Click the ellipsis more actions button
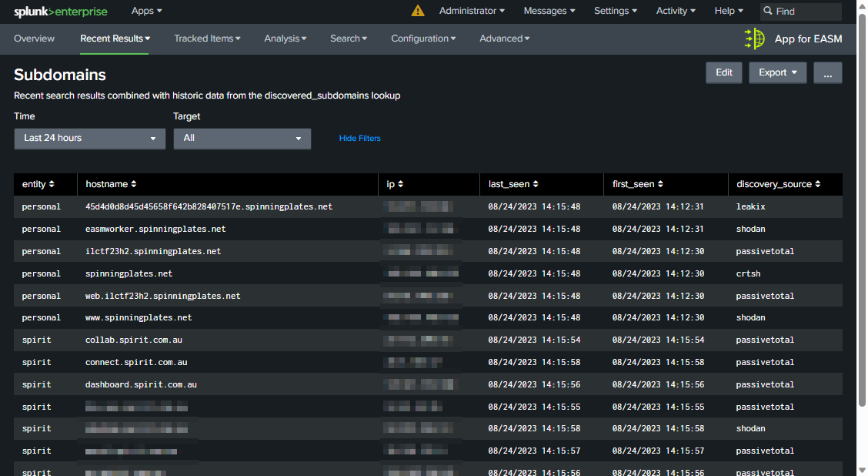Screen dimensions: 868x476 coord(827,72)
